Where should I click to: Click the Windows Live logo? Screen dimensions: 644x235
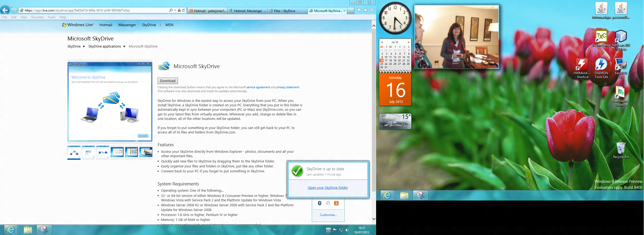(78, 25)
